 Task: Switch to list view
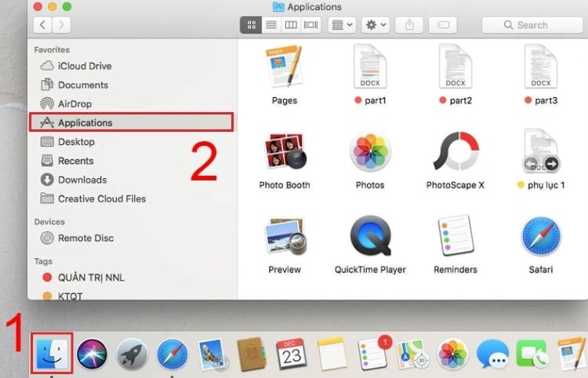[x=271, y=25]
